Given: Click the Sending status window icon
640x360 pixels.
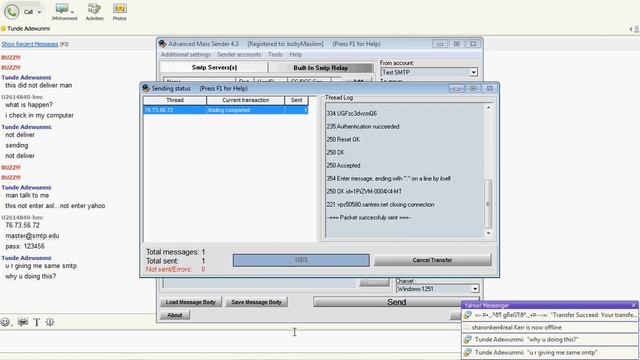Looking at the screenshot, I should click(x=146, y=88).
